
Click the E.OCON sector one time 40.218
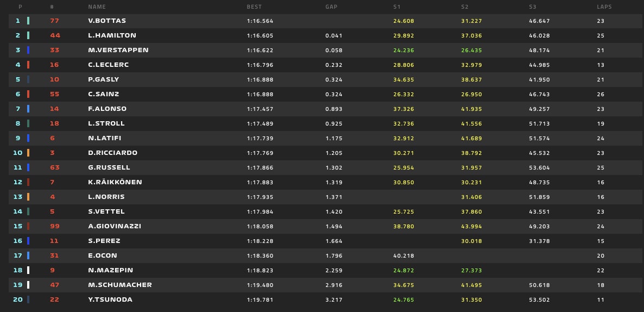click(404, 255)
